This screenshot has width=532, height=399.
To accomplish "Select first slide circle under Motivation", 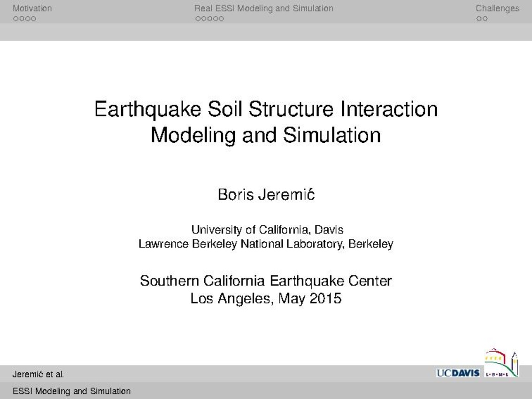I will (x=15, y=19).
